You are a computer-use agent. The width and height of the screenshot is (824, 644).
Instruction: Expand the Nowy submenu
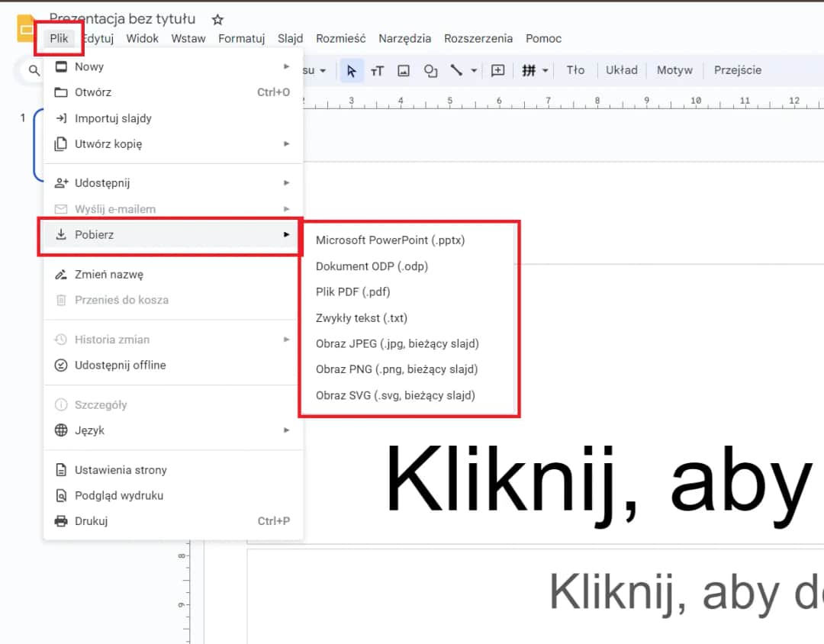pos(288,66)
